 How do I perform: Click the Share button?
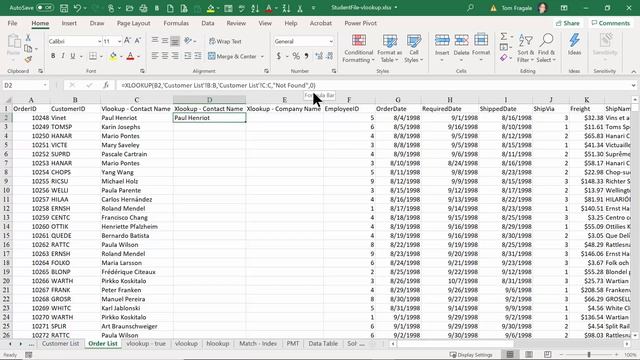[567, 23]
